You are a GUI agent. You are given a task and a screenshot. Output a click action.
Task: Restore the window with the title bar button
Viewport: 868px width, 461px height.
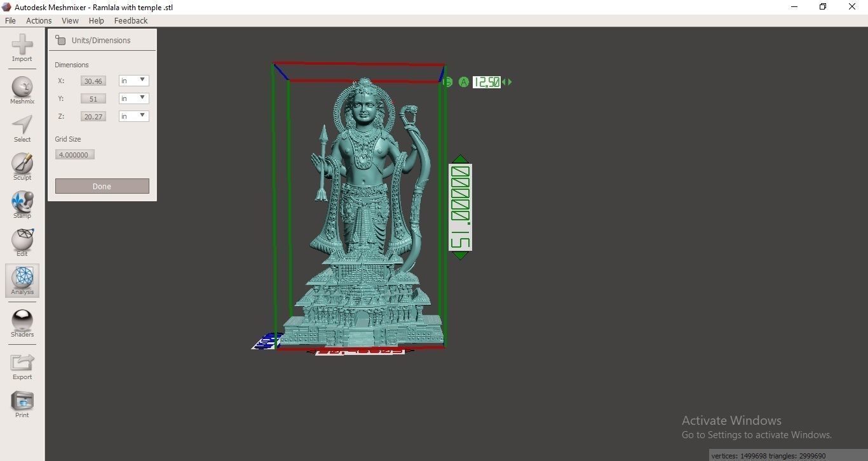click(x=823, y=7)
